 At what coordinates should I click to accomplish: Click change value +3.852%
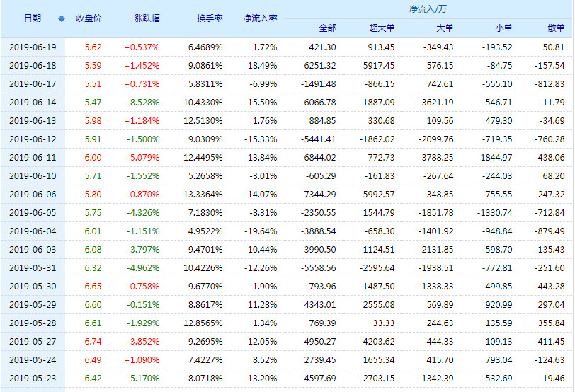[142, 342]
